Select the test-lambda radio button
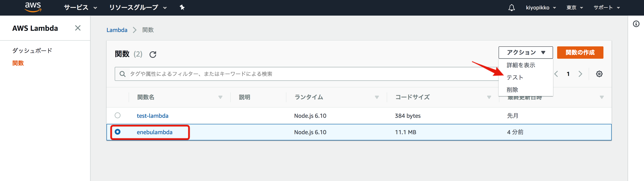644x181 pixels. tap(118, 115)
